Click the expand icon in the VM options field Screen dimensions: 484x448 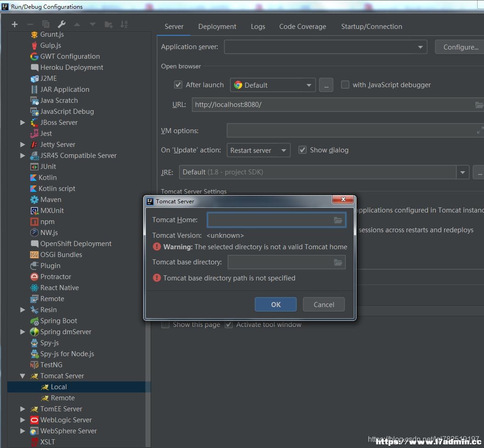click(x=480, y=130)
